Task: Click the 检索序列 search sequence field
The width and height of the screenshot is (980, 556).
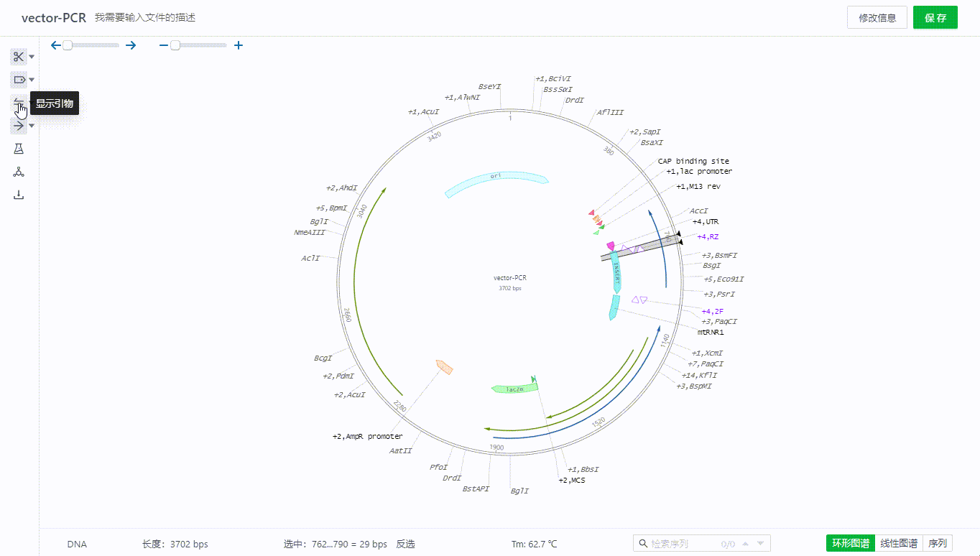Action: point(683,544)
